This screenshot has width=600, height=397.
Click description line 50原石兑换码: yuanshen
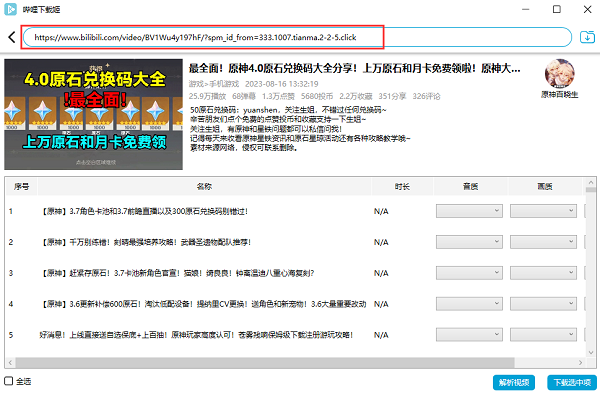[289, 110]
